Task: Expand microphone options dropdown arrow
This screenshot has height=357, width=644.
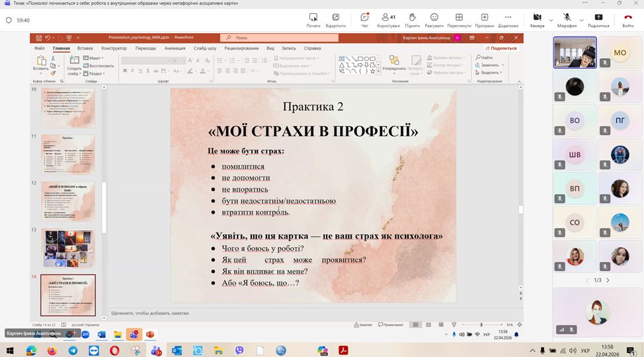Action: click(581, 20)
